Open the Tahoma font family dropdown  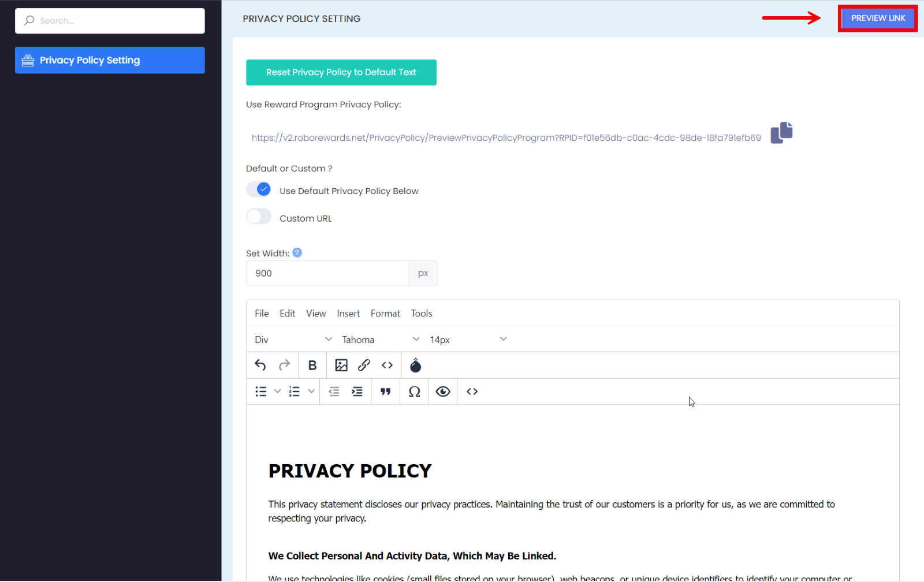[381, 339]
